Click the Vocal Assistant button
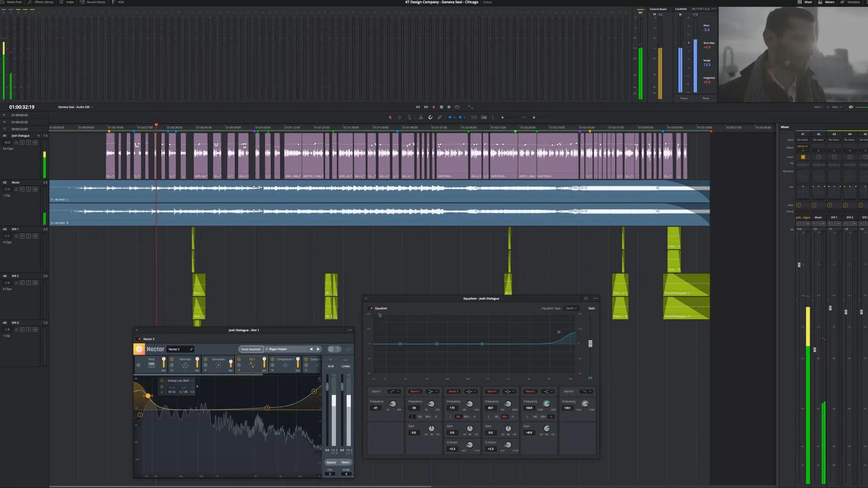The image size is (868, 488). click(x=251, y=349)
